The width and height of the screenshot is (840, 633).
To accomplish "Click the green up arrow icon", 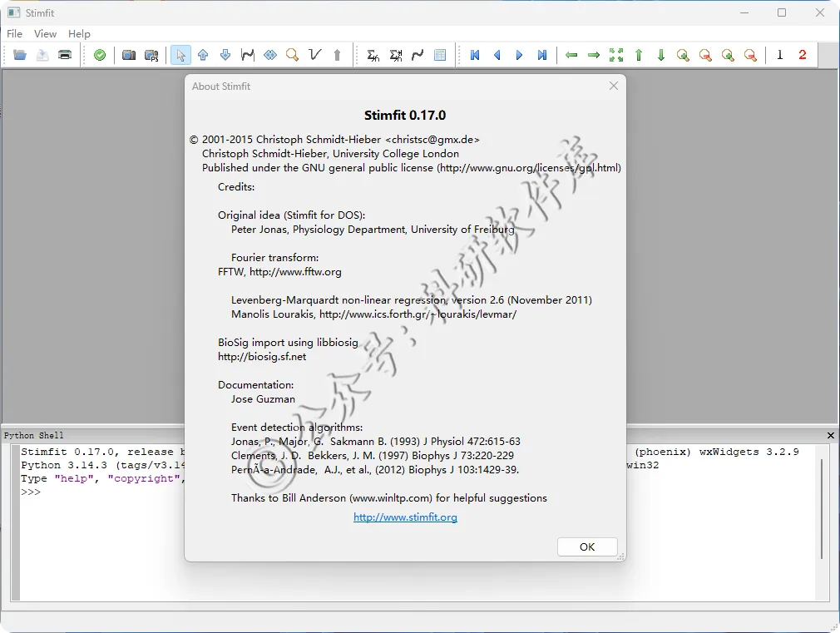I will [x=639, y=55].
